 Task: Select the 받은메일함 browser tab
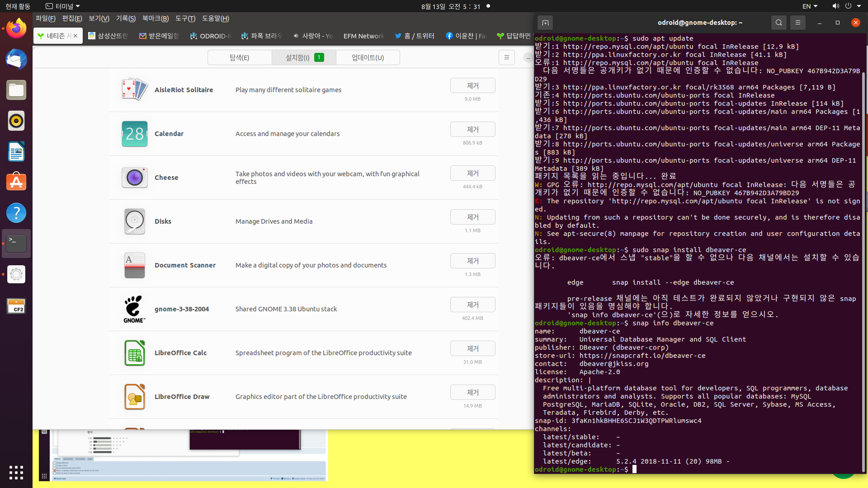[159, 36]
